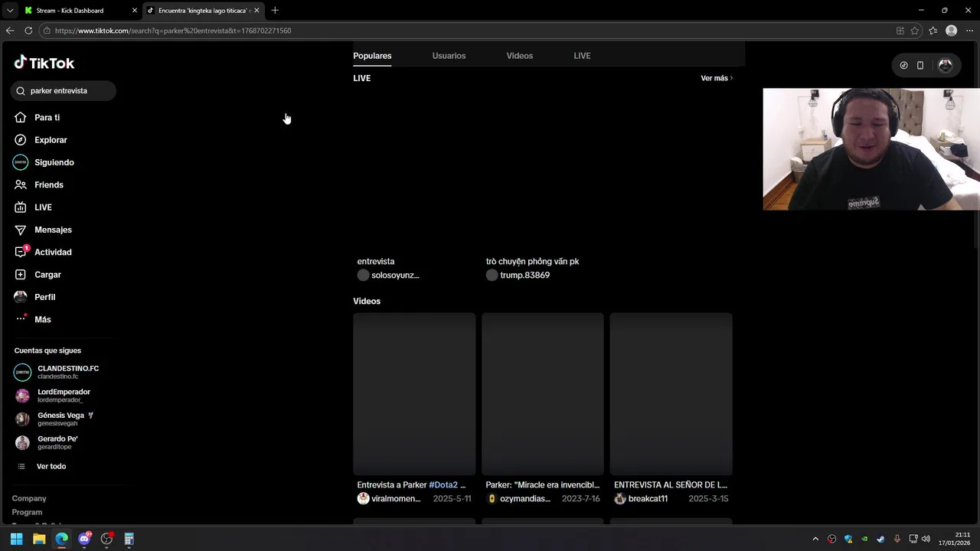
Task: Open solosoyunz live channel name
Action: [x=395, y=275]
